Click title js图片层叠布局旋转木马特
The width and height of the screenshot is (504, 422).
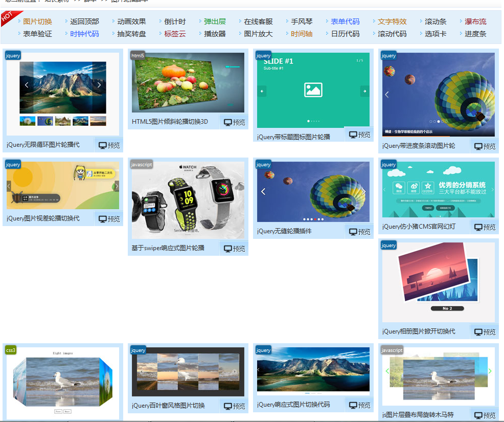click(418, 415)
